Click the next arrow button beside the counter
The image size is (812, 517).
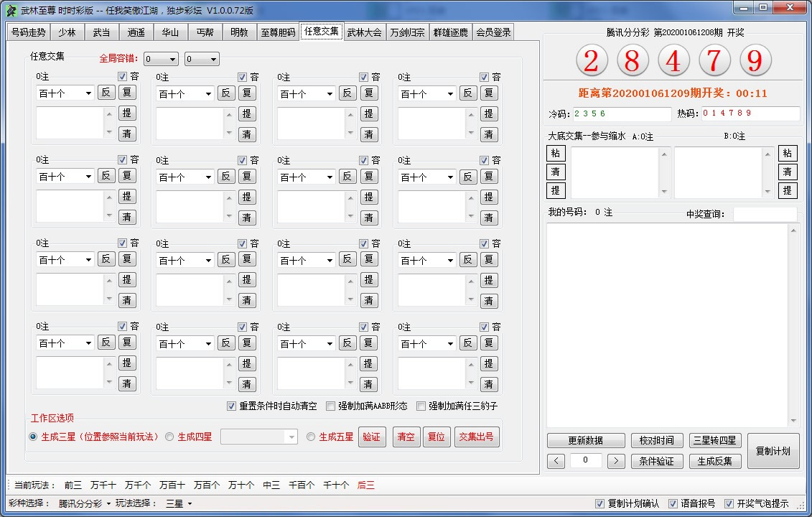tap(616, 461)
